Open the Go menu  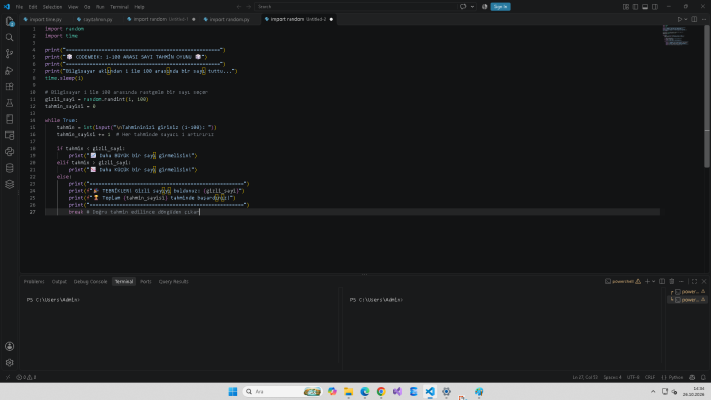(87, 7)
